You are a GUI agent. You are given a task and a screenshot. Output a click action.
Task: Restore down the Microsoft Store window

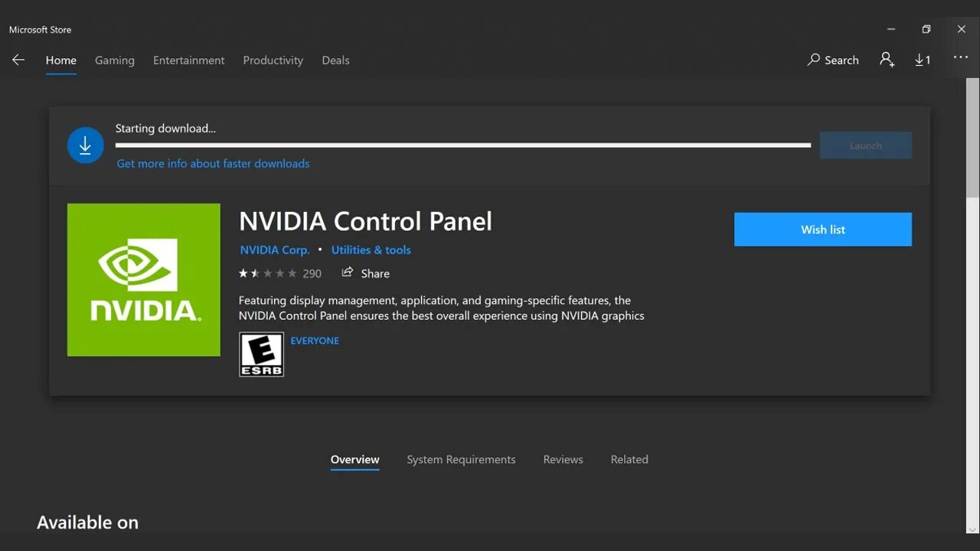coord(926,29)
